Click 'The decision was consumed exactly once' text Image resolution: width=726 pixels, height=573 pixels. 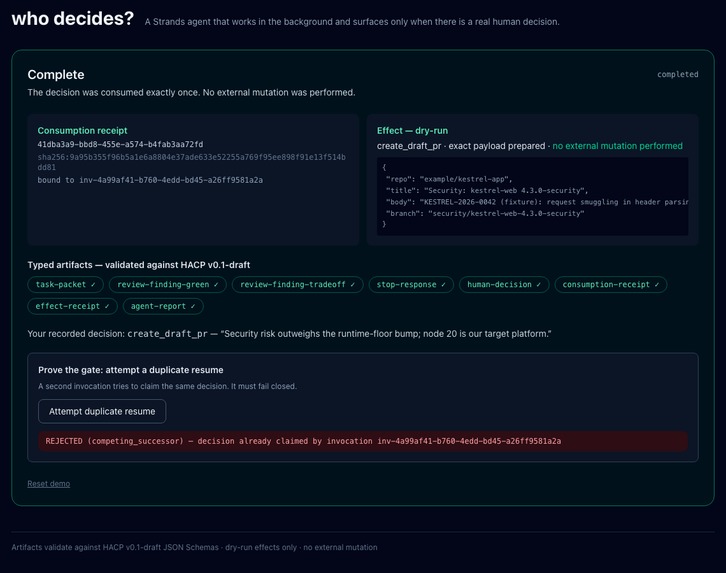191,93
